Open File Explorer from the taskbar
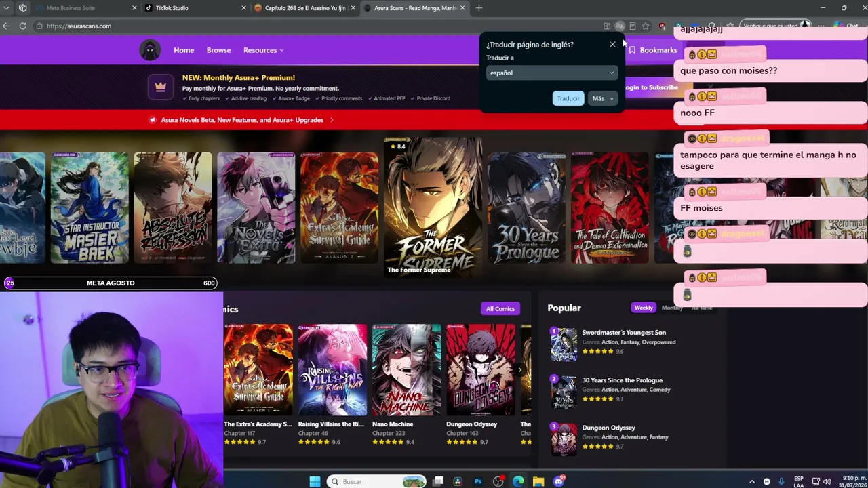868x488 pixels. [x=538, y=481]
